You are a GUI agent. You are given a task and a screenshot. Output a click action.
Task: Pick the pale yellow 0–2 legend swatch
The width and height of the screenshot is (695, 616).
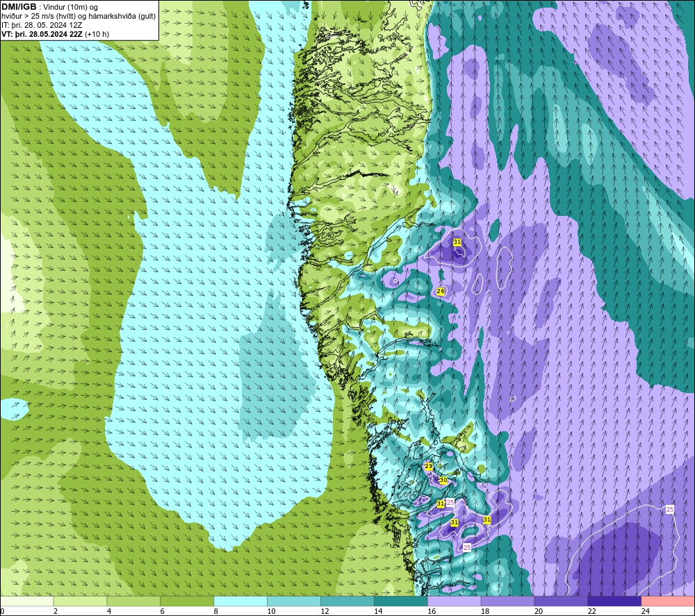(x=27, y=601)
